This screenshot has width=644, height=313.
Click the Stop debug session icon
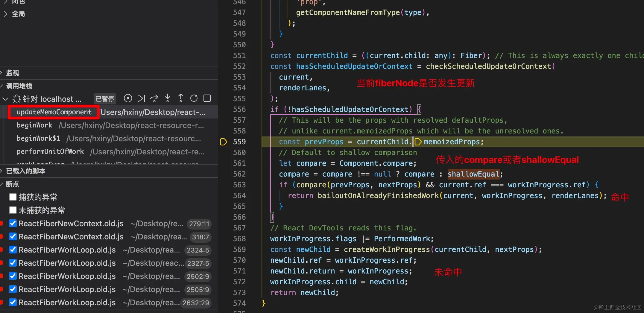[207, 98]
